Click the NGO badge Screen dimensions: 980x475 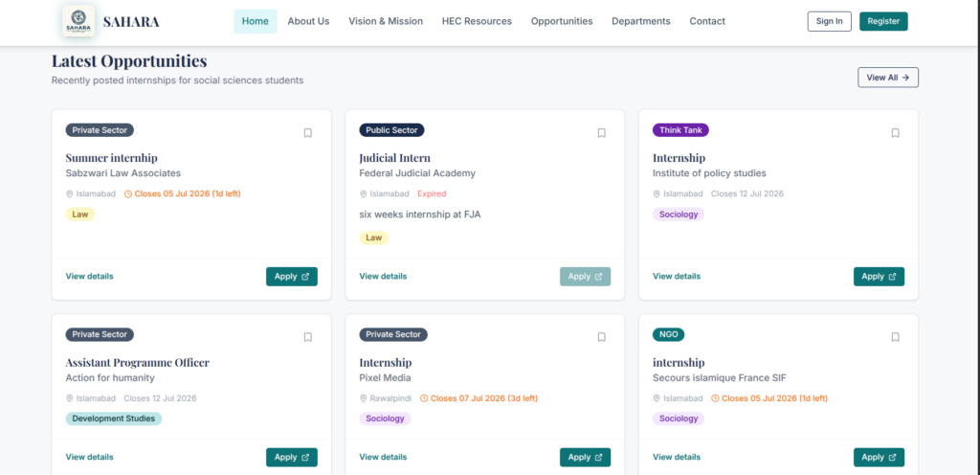669,334
